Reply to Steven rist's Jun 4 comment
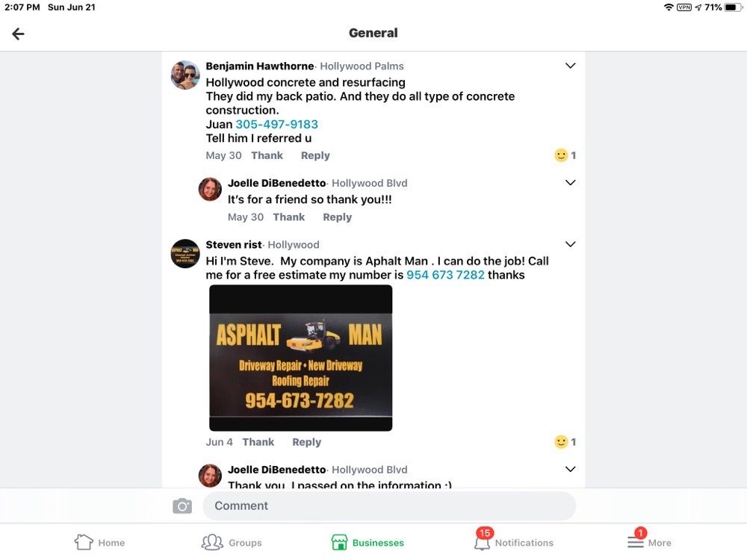747x560 pixels. point(307,442)
